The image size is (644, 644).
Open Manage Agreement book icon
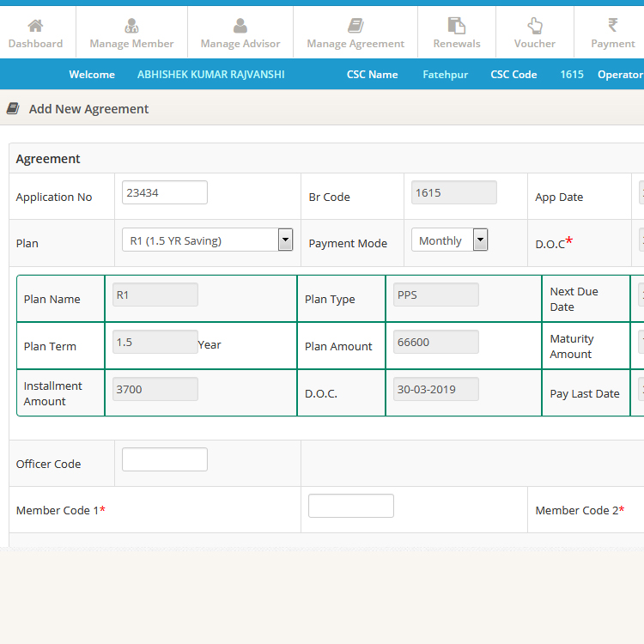point(355,25)
